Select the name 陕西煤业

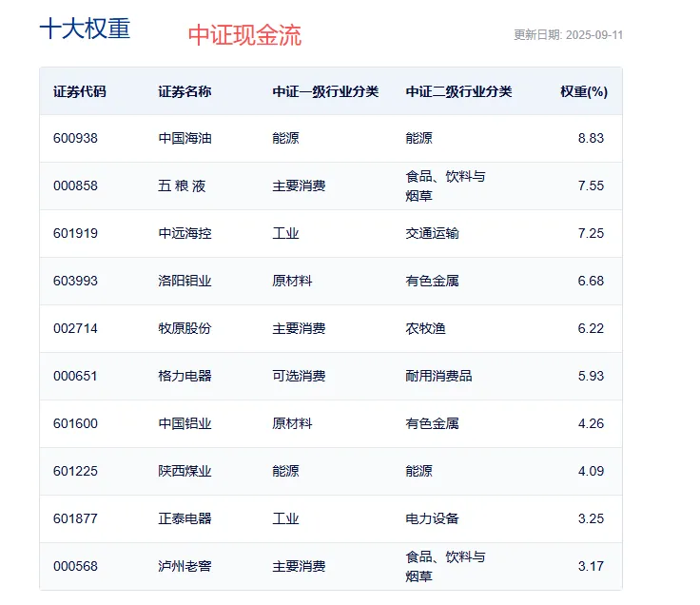point(185,471)
